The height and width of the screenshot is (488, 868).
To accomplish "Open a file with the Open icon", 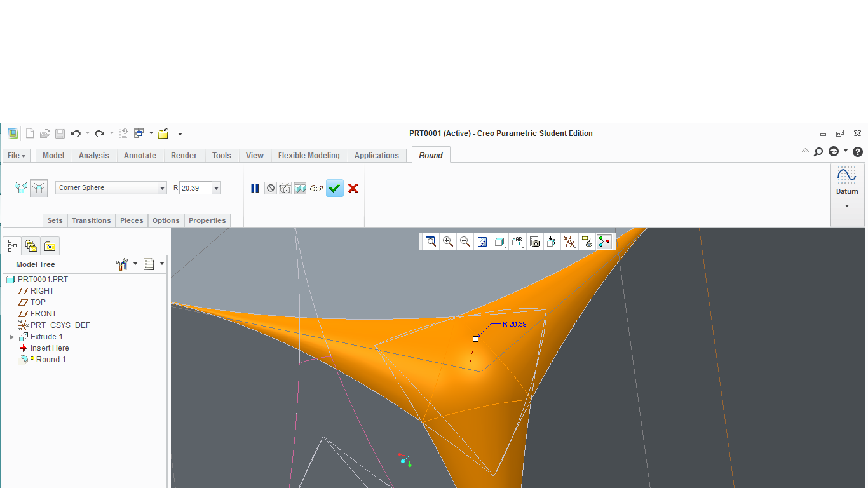I will click(x=45, y=133).
